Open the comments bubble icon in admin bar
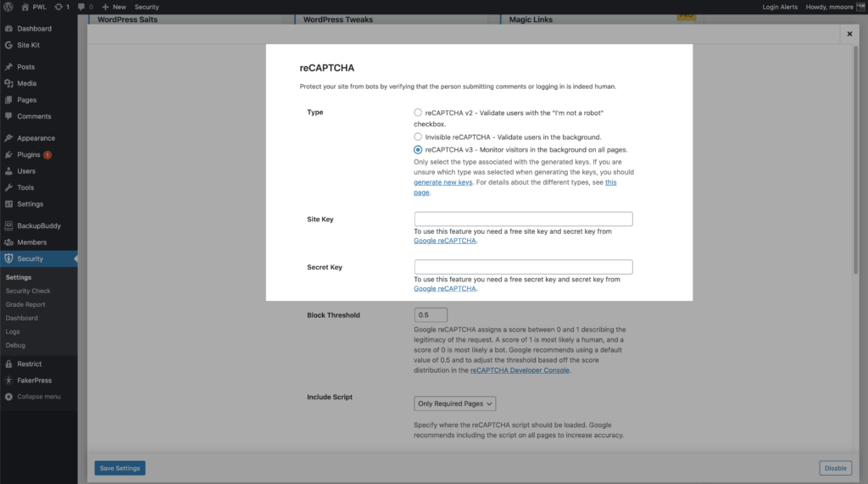 [x=81, y=7]
